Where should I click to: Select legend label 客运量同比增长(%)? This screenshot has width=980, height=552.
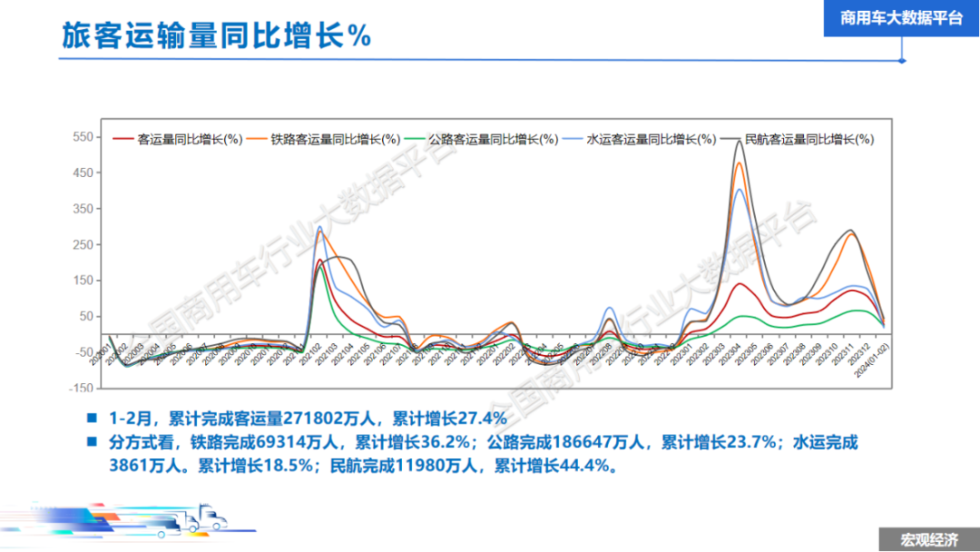[190, 140]
